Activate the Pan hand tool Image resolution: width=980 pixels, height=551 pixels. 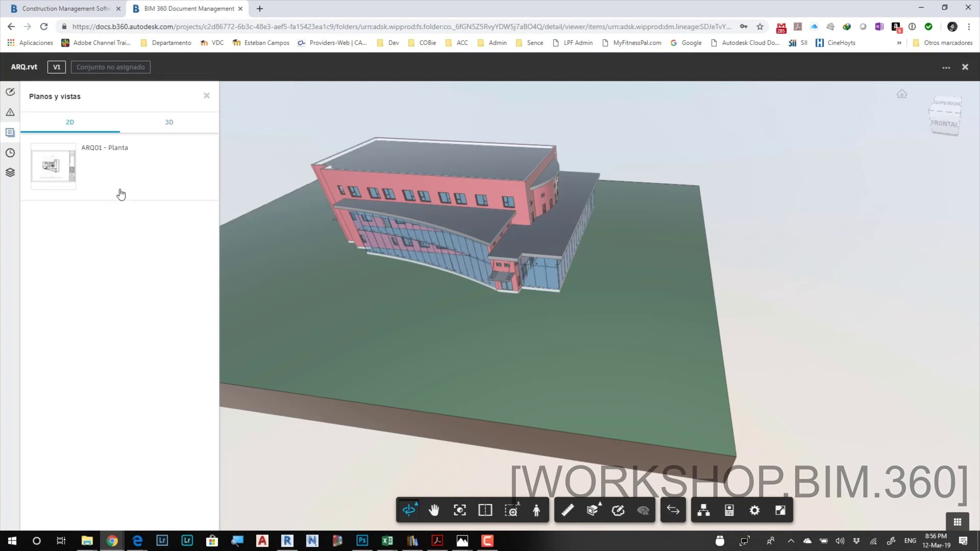pyautogui.click(x=434, y=510)
